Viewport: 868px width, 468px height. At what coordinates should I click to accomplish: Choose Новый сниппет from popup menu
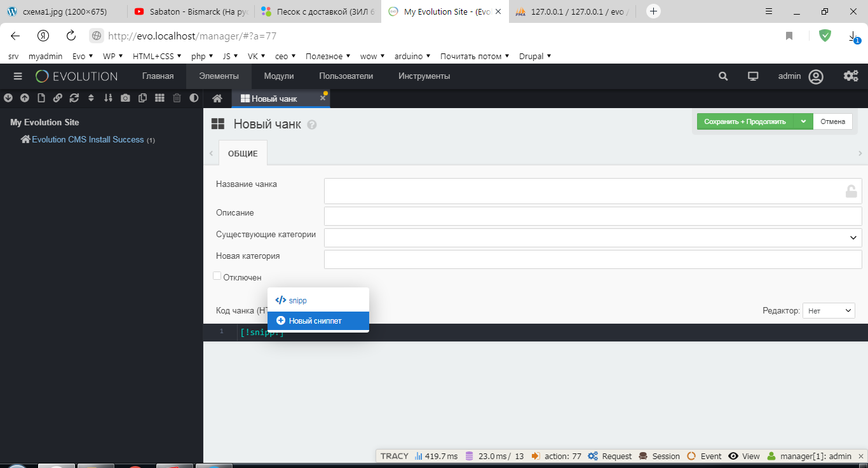(318, 321)
